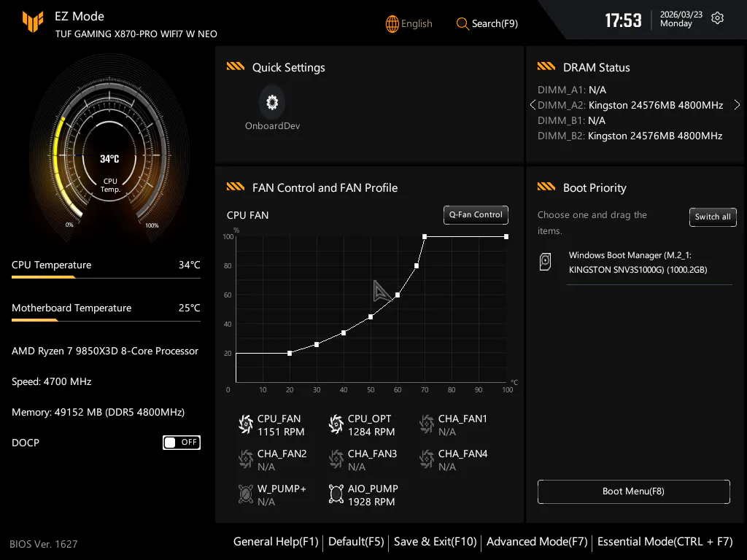Click the CHA_FAN3 fan icon
Screen dimensions: 747x560
[x=336, y=459]
